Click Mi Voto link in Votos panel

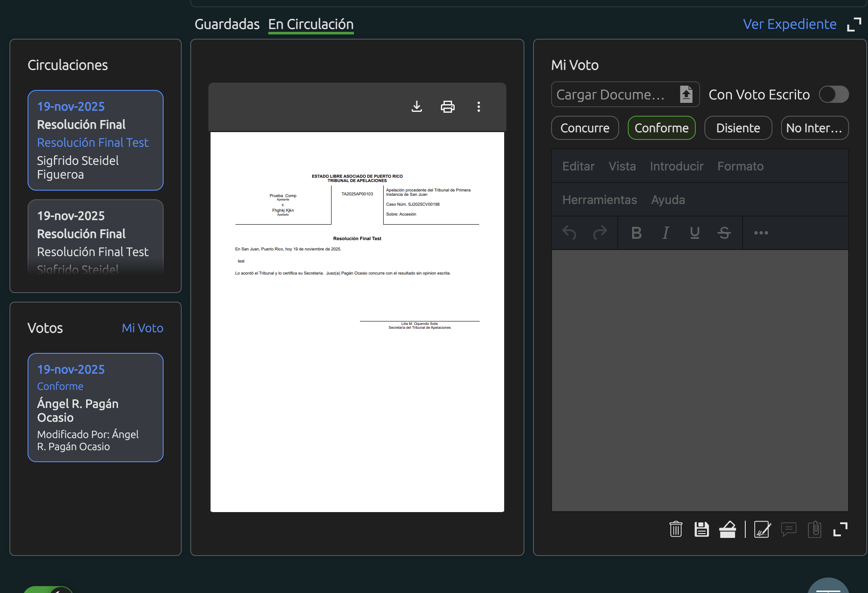tap(142, 328)
